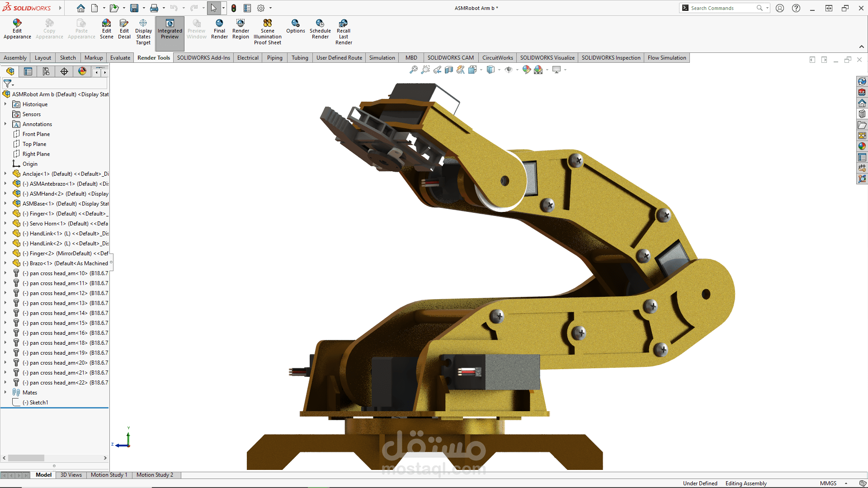Click the Edit Decal icon
This screenshot has height=488, width=868.
124,23
